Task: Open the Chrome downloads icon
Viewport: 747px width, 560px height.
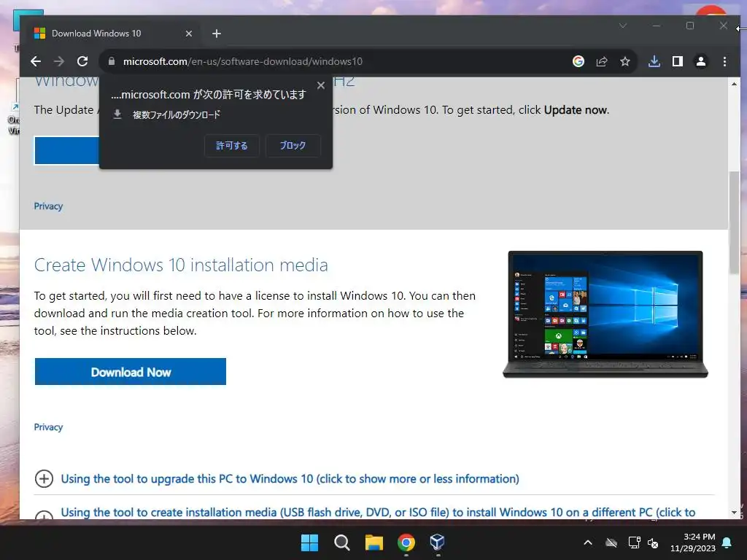Action: click(x=654, y=61)
